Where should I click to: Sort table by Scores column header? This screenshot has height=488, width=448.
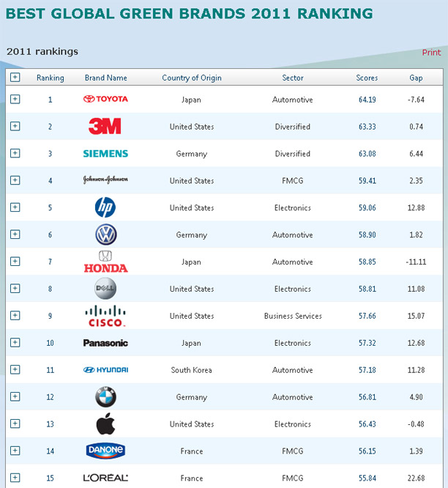367,78
